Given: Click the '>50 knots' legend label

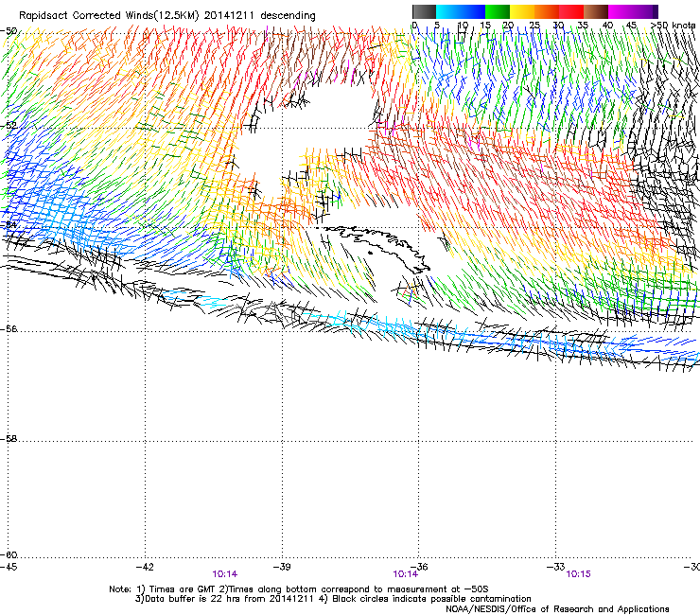Looking at the screenshot, I should [x=673, y=25].
